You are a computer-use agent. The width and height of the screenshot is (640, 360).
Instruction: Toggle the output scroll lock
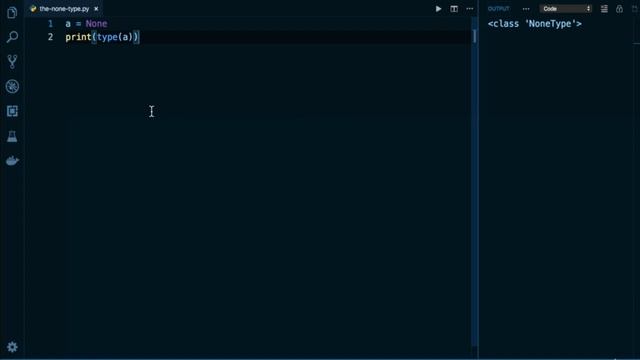click(x=620, y=9)
